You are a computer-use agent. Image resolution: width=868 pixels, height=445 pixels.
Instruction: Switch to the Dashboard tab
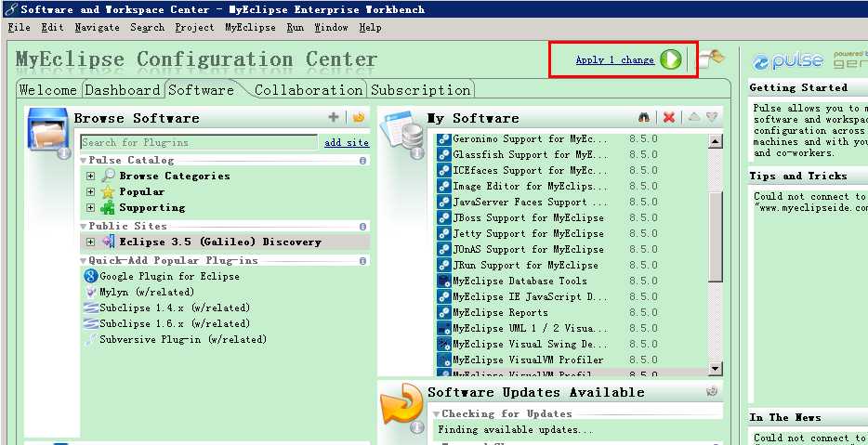pyautogui.click(x=123, y=90)
